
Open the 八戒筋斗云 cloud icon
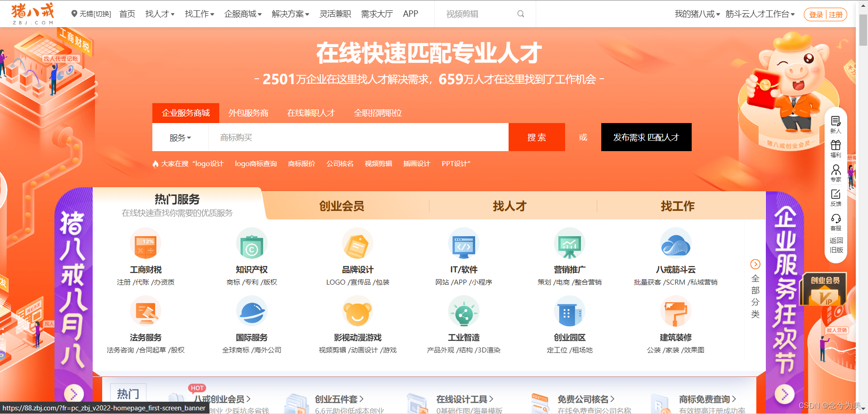(676, 243)
